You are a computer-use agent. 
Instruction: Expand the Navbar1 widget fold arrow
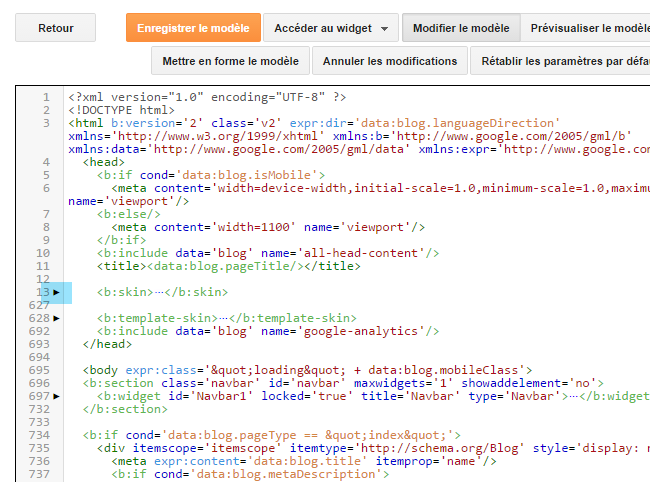click(57, 397)
